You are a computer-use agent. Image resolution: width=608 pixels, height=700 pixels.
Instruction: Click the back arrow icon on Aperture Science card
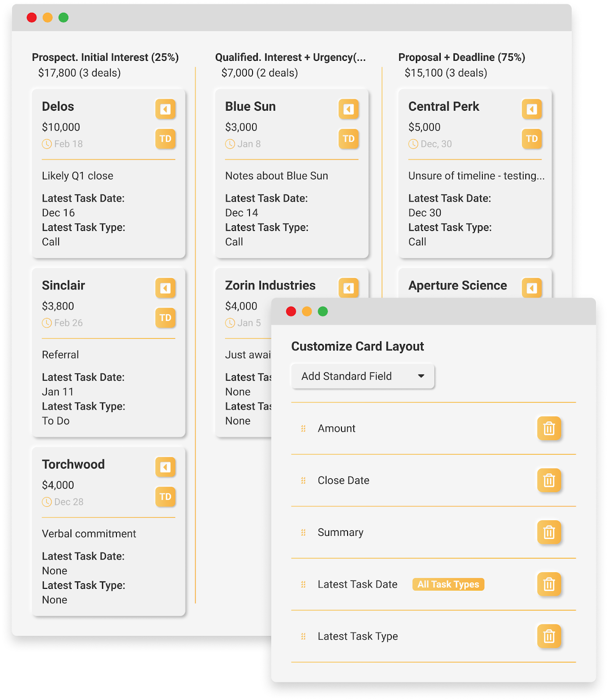pyautogui.click(x=532, y=288)
